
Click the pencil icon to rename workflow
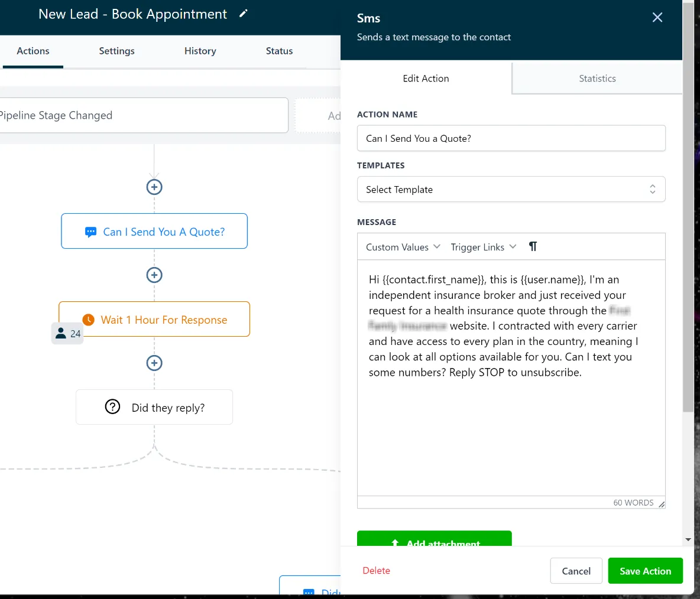(244, 14)
